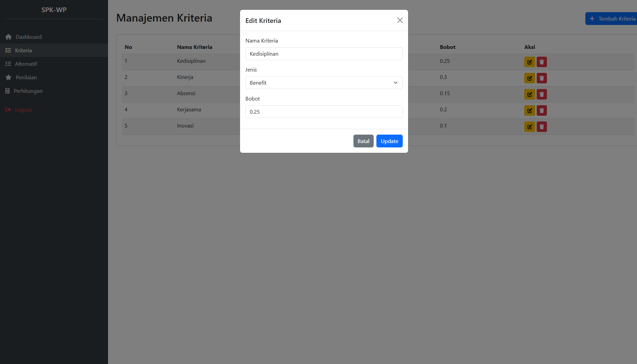Delete the Absensi row
637x364 pixels.
tap(541, 94)
